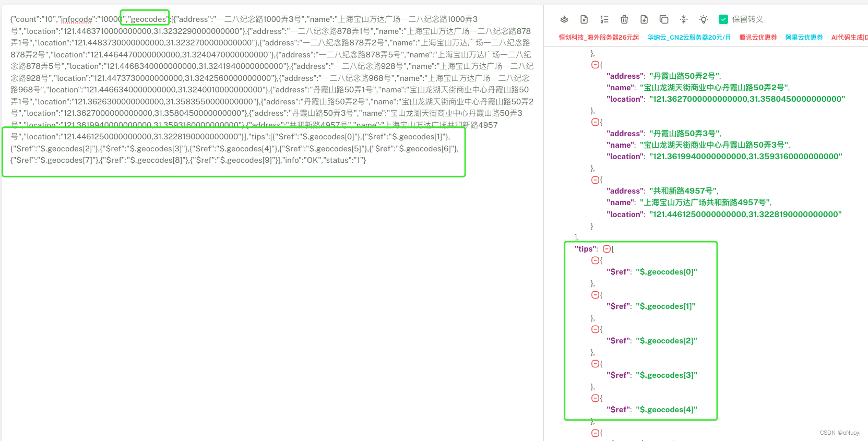The height and width of the screenshot is (441, 868).
Task: Click the address value "丹霞山路50弄3号"
Action: coord(685,134)
